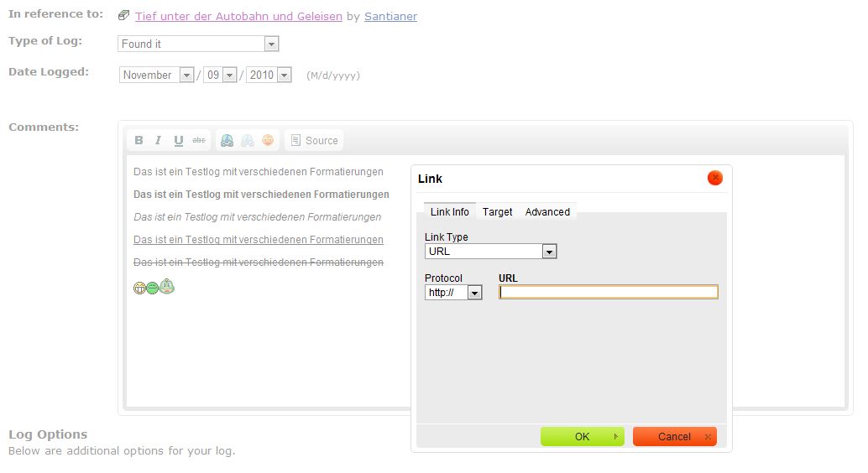
Task: Click the 'Link' dialog title
Action: point(430,179)
